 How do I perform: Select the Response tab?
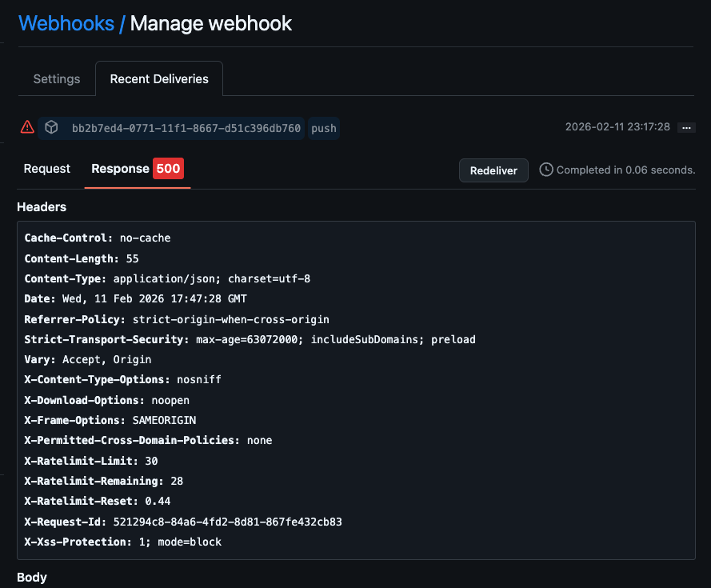point(120,169)
